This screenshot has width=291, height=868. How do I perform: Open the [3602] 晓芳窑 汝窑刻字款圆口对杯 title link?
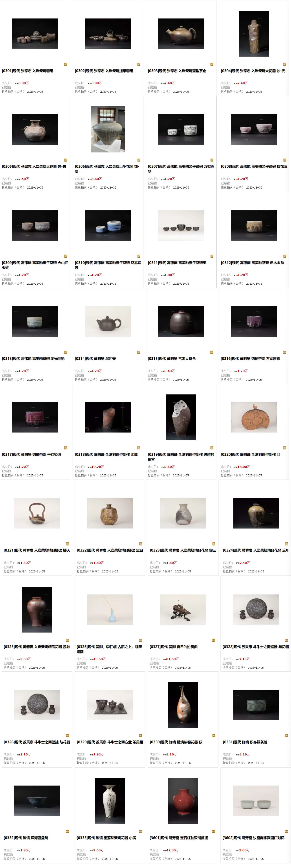tap(253, 838)
